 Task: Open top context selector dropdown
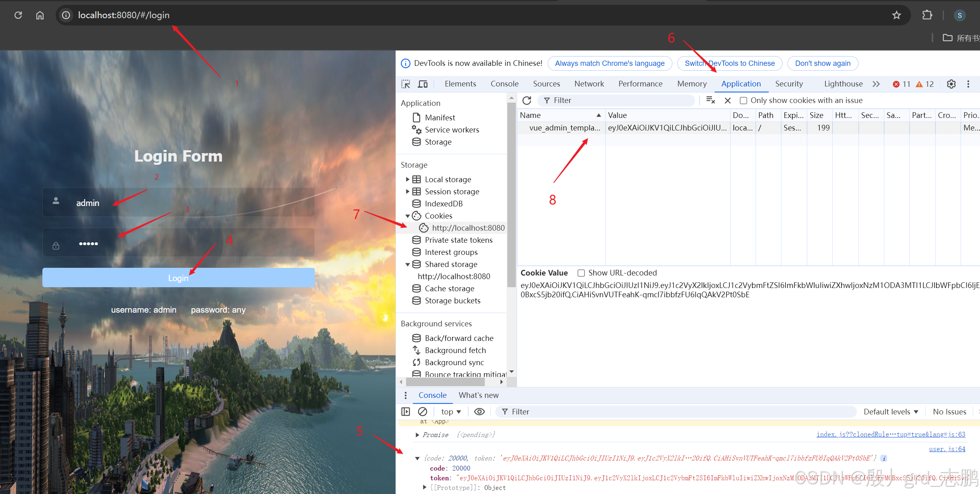tap(451, 412)
